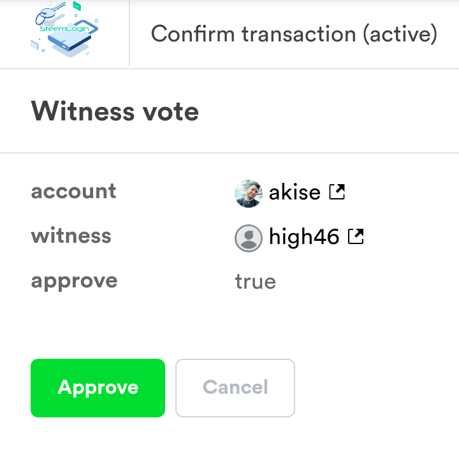Open the high46 witness link
This screenshot has height=476, width=459.
pos(303,238)
